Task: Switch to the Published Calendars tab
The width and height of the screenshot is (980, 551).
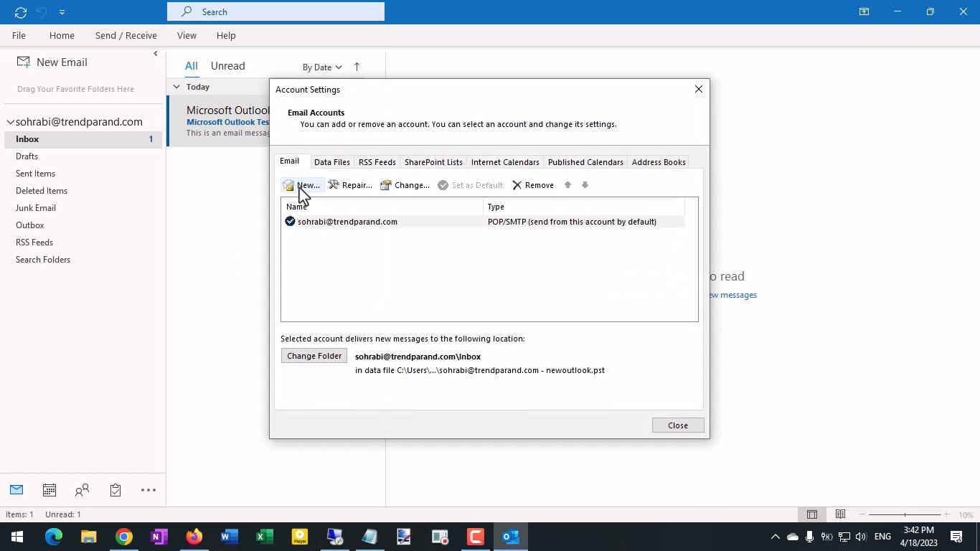Action: pyautogui.click(x=585, y=162)
